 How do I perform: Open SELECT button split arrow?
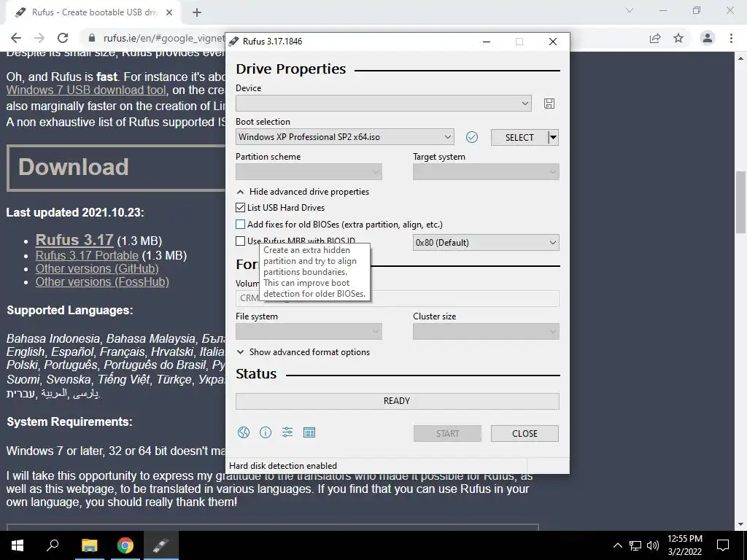click(x=553, y=138)
